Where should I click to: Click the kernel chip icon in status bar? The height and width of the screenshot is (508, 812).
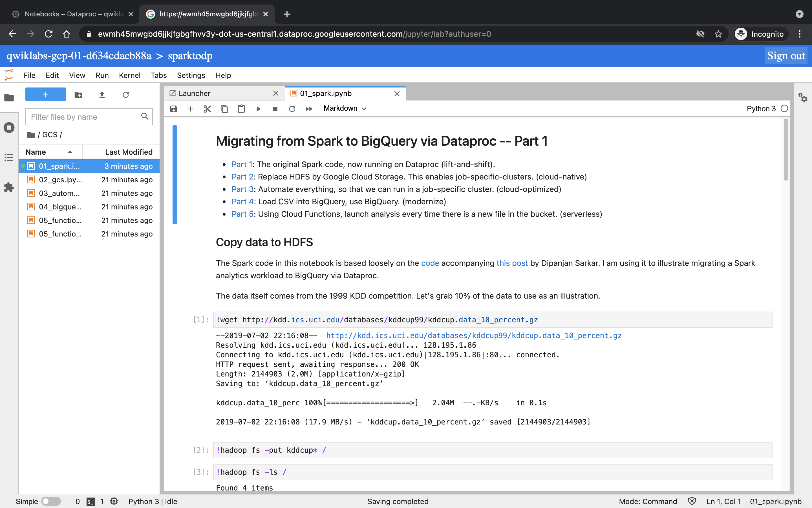click(114, 501)
